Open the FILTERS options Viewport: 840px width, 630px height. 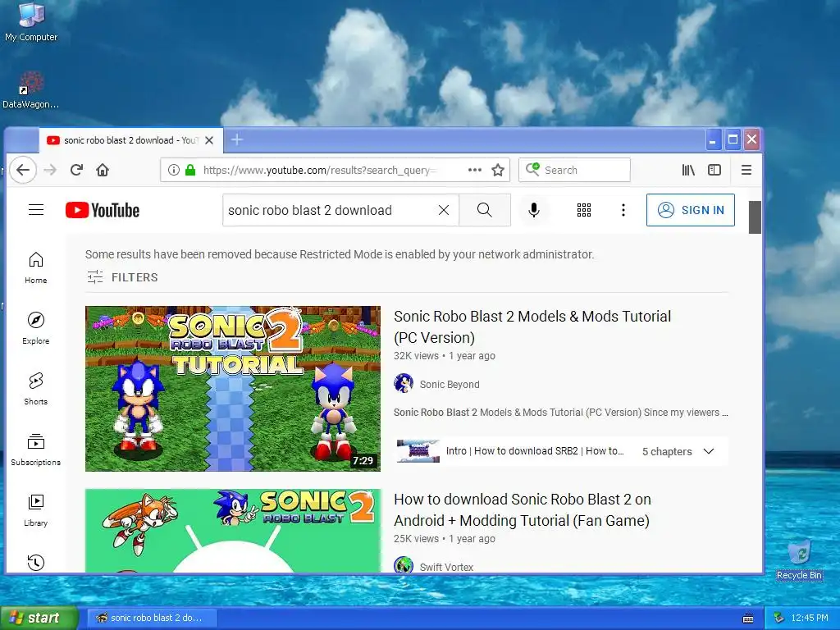(x=123, y=277)
